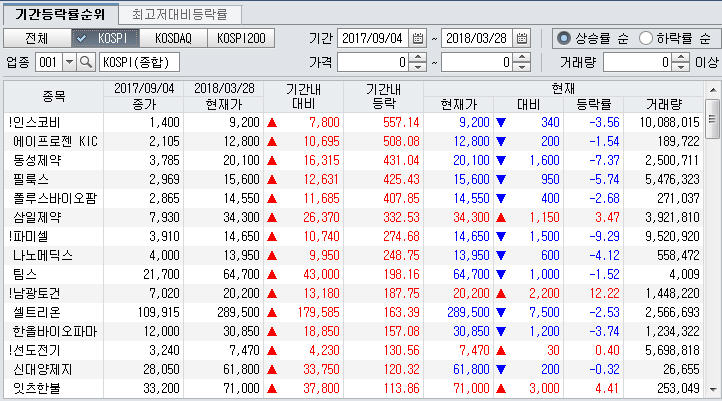Viewport: 722px width, 401px height.
Task: Increase the minimum price with up arrow
Action: 418,58
